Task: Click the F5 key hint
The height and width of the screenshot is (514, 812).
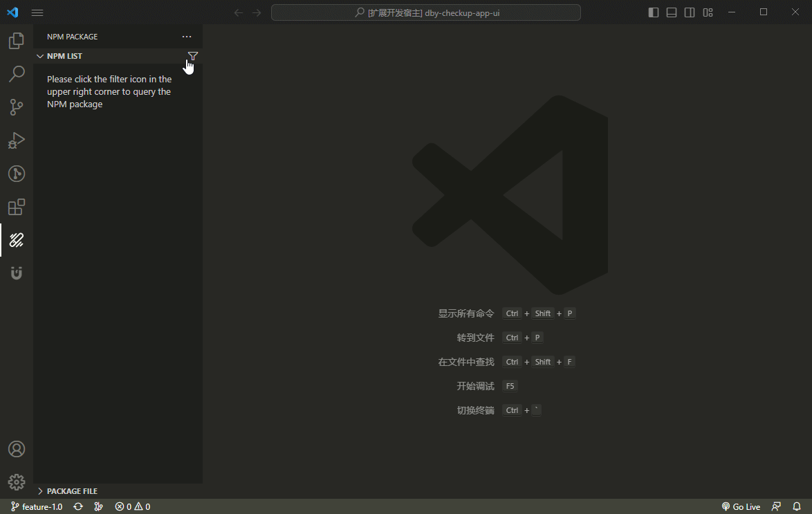Action: 510,386
